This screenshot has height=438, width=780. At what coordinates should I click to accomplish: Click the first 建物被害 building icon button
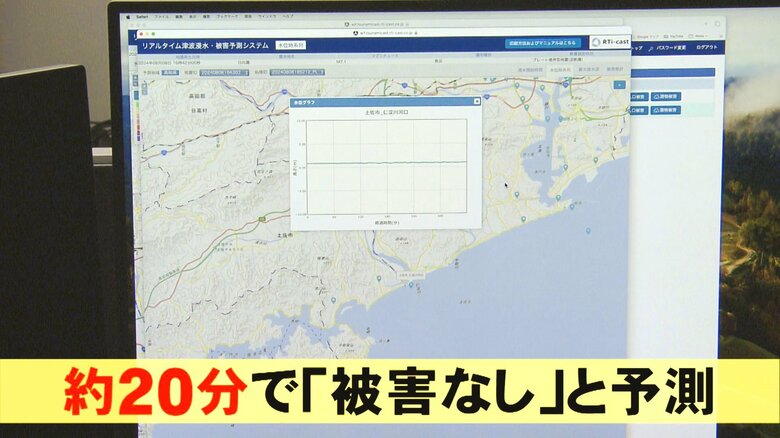pyautogui.click(x=666, y=96)
